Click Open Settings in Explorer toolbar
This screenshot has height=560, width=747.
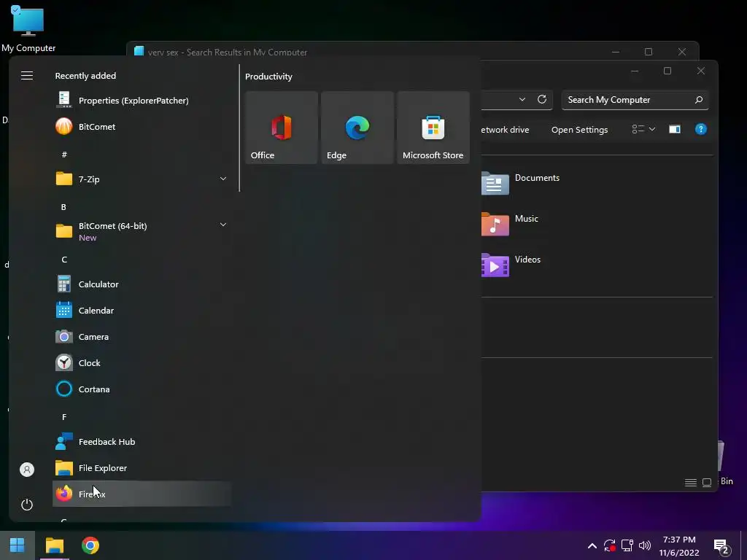(579, 130)
